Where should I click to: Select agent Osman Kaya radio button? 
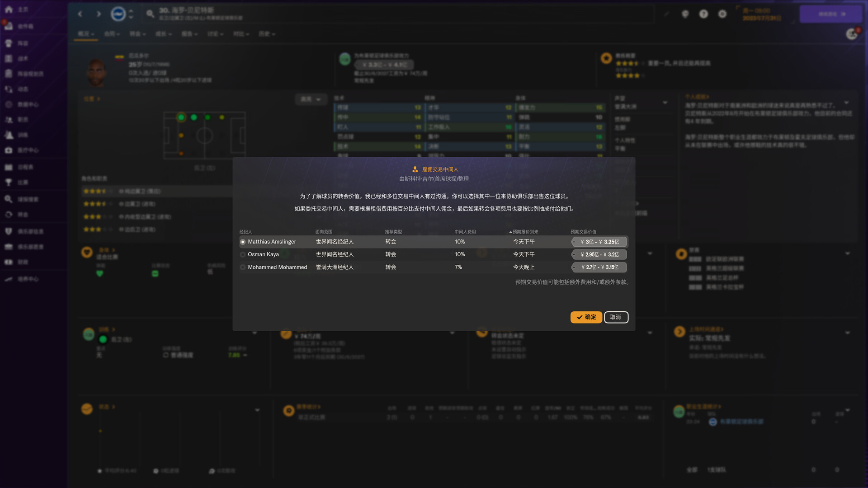(243, 254)
